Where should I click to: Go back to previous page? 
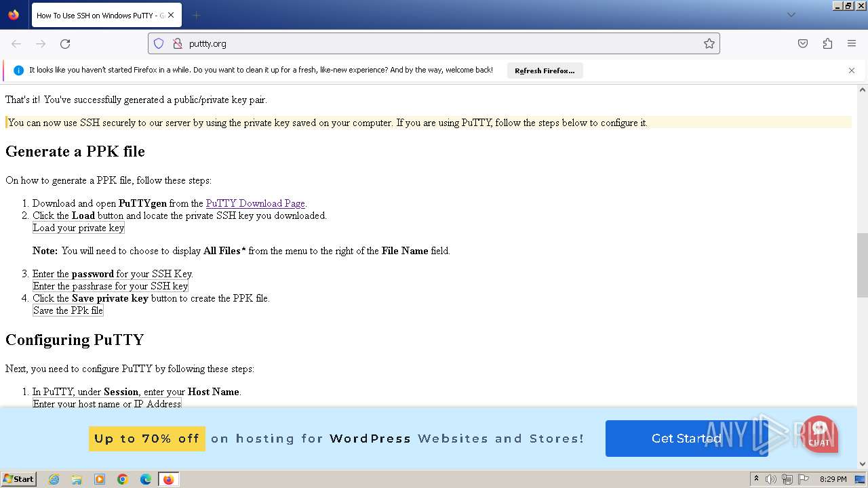click(x=16, y=43)
